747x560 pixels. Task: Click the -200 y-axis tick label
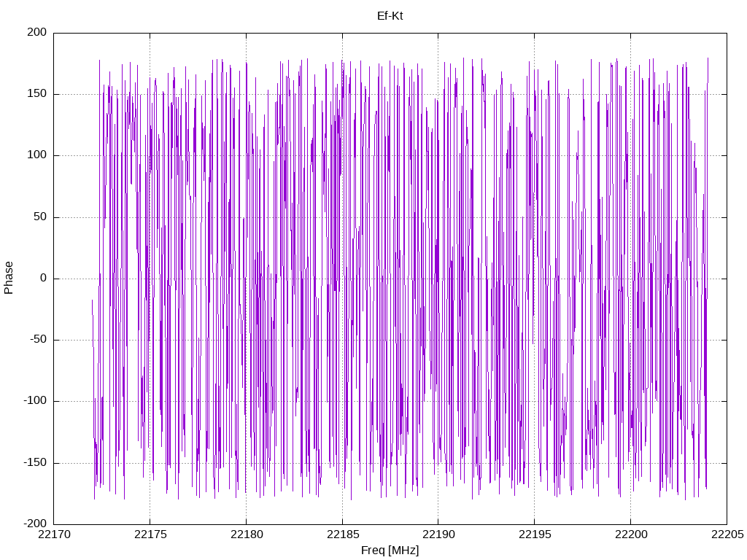(x=35, y=524)
